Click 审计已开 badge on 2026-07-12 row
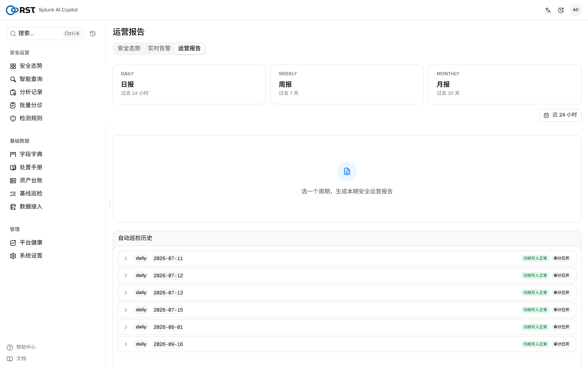This screenshot has width=588, height=368. [x=561, y=276]
